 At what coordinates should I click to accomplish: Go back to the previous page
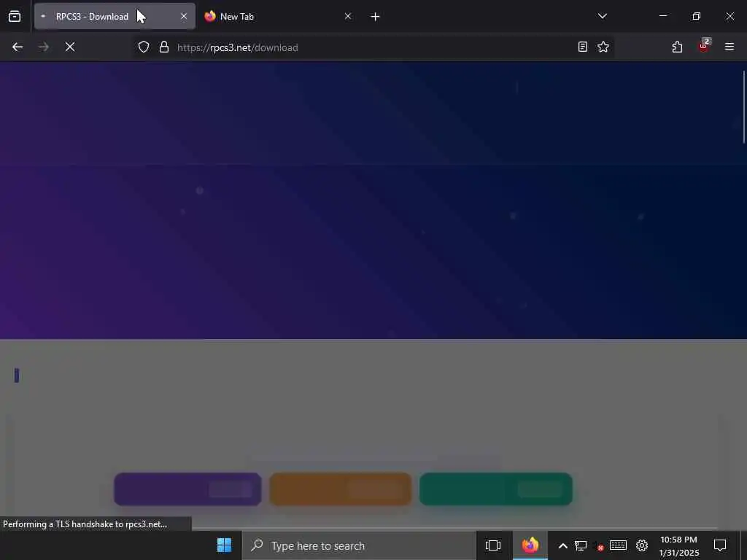[x=18, y=47]
